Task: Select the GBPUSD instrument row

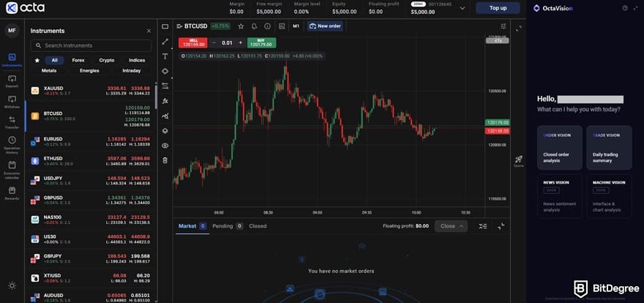Action: point(90,200)
